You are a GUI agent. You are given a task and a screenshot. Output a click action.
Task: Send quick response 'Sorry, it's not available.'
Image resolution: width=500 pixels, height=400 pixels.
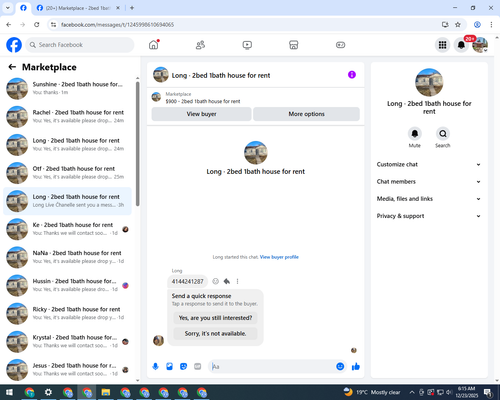click(215, 333)
